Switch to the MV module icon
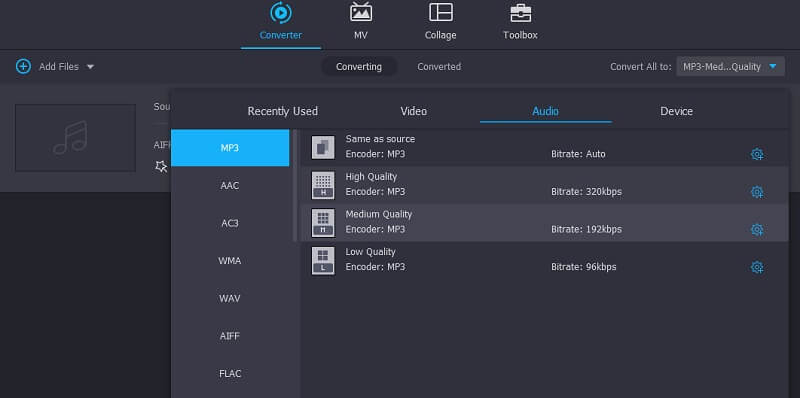The width and height of the screenshot is (800, 398). pos(361,13)
